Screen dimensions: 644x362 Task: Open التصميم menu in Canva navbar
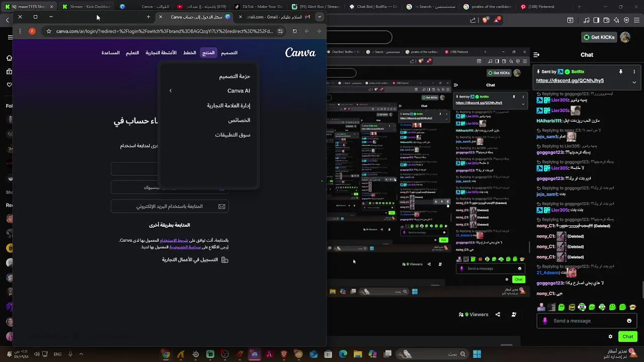229,53
